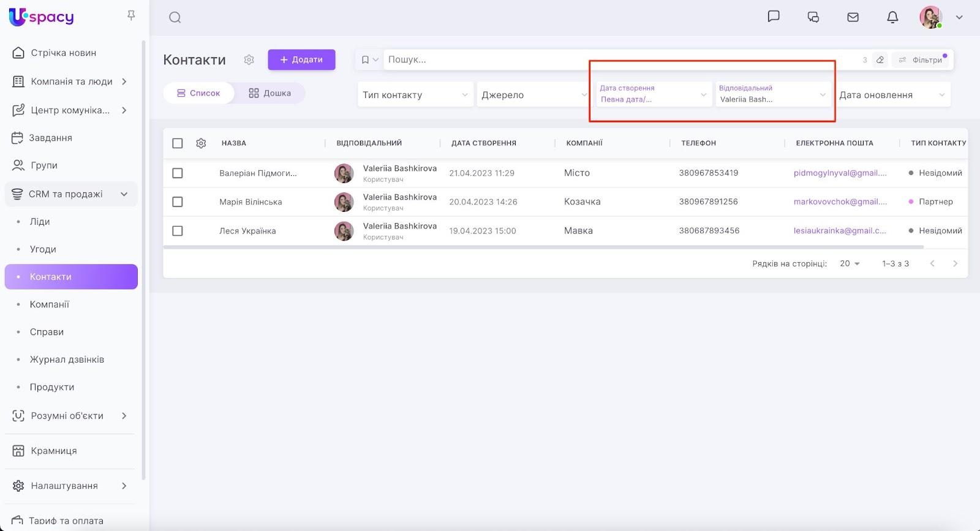Click the Пошук search input field
Screen dimensions: 980x531
pos(619,59)
